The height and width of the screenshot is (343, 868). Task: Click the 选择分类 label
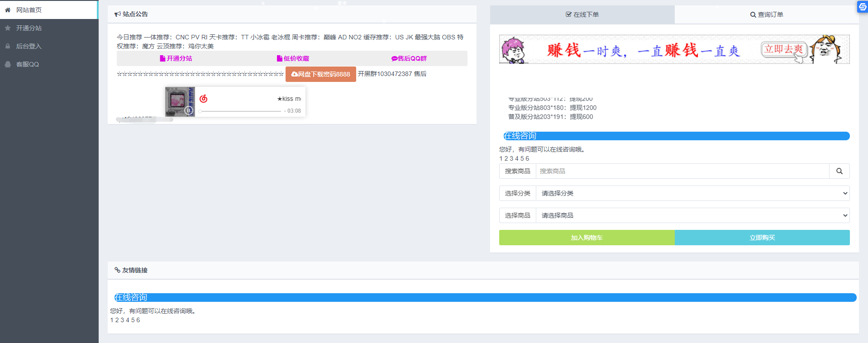(x=518, y=193)
